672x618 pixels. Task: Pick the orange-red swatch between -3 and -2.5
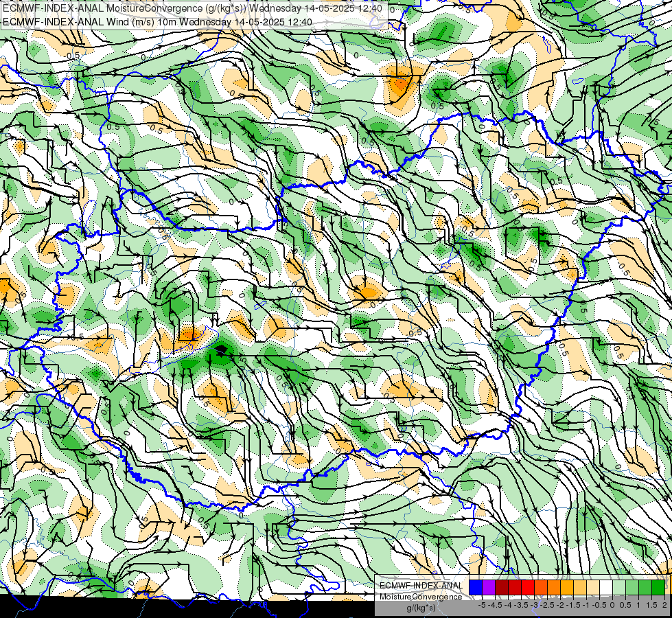coord(541,587)
